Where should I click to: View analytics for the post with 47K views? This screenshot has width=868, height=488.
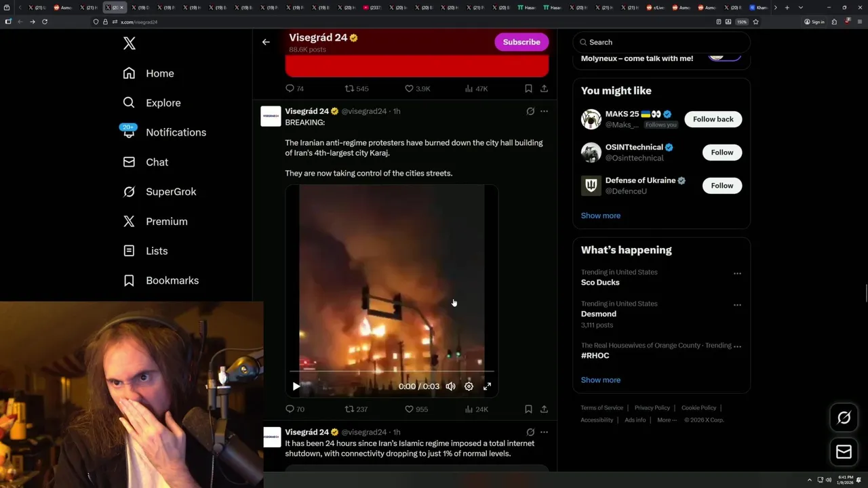tap(476, 89)
